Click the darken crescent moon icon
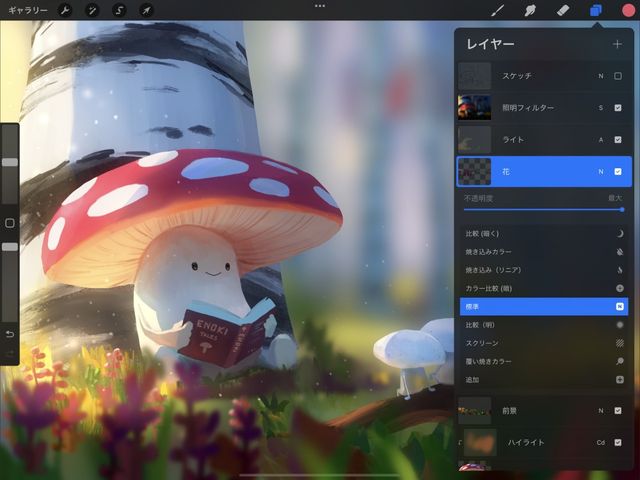 pos(620,233)
